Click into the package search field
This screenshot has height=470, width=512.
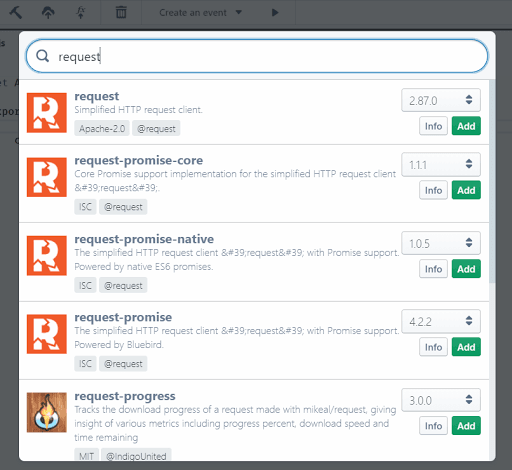click(257, 56)
